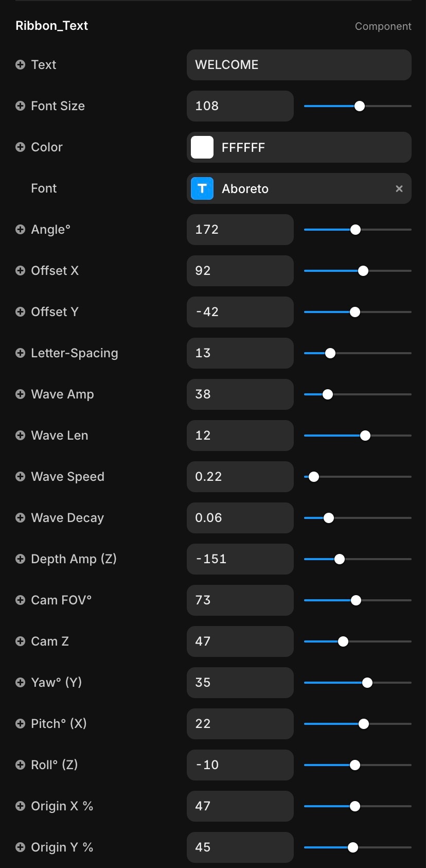
Task: Click the Wave Decay value field 0.06
Action: (240, 518)
